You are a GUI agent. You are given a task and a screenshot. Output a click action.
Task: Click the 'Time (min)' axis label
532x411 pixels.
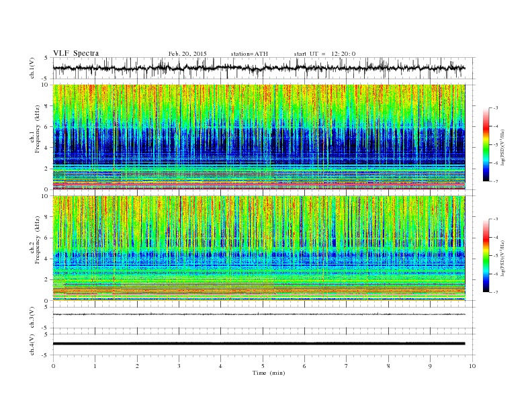[x=269, y=373]
